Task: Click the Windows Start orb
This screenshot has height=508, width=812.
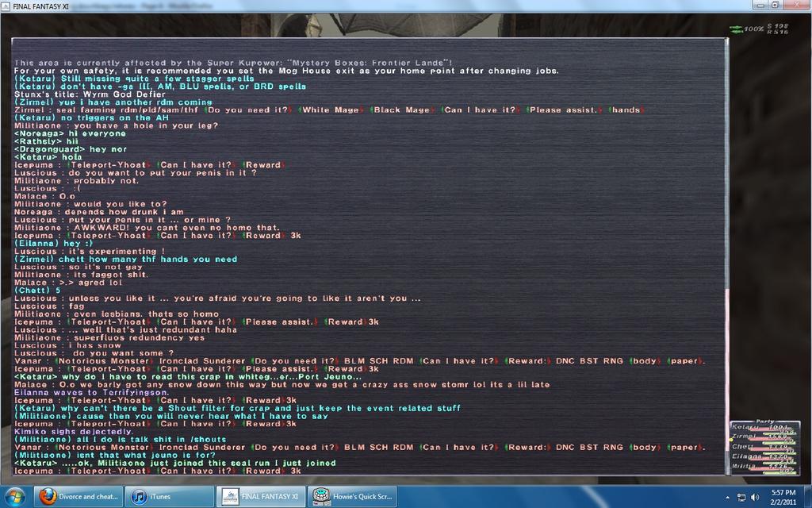Action: (x=15, y=497)
